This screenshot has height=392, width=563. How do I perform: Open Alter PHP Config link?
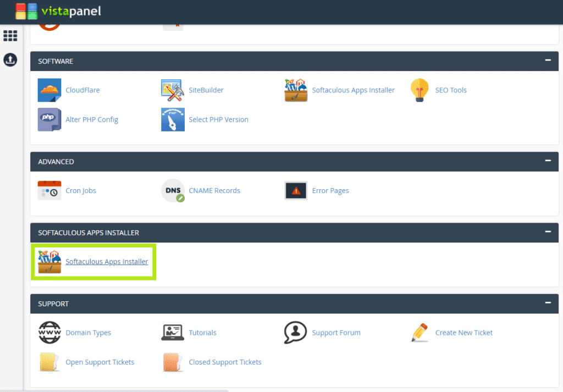point(92,119)
